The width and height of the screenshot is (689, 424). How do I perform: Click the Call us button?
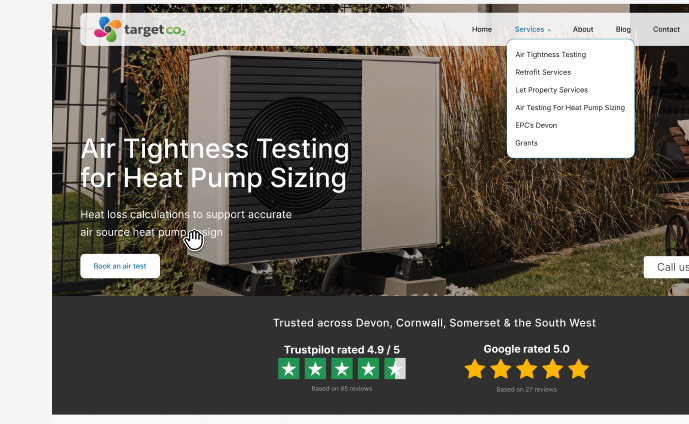(x=666, y=267)
